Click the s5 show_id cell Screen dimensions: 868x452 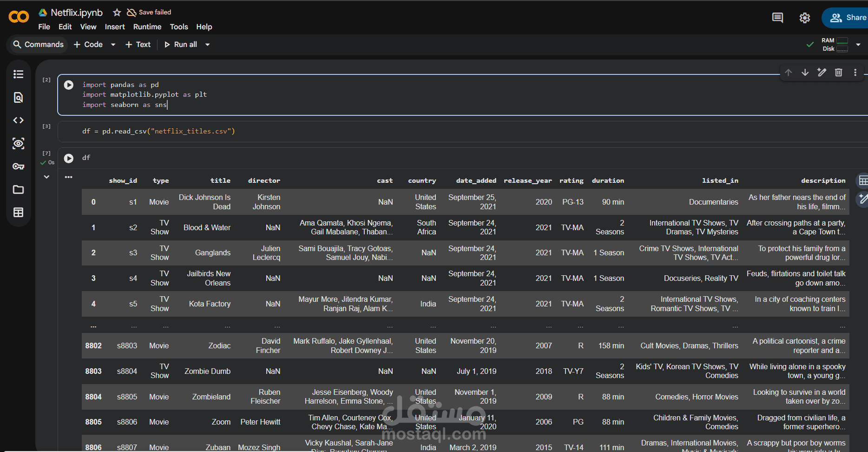pyautogui.click(x=133, y=304)
